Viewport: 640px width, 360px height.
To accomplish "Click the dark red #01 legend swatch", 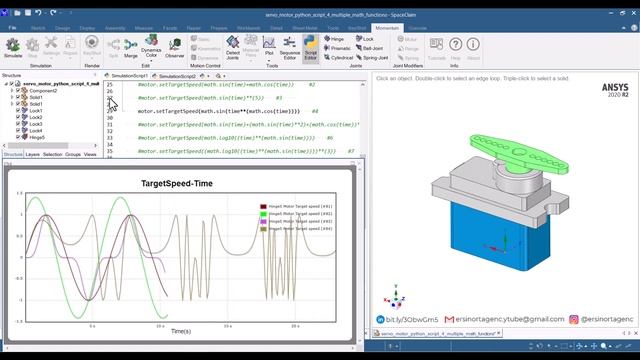I will point(263,207).
